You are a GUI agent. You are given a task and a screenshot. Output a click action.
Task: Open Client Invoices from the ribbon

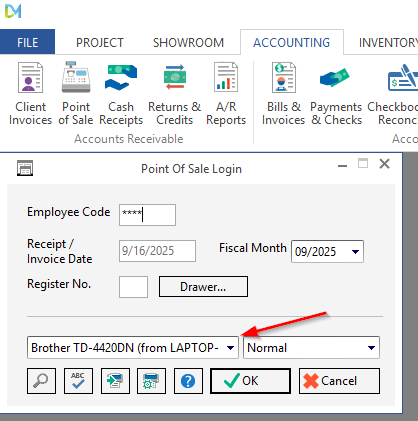coord(30,94)
